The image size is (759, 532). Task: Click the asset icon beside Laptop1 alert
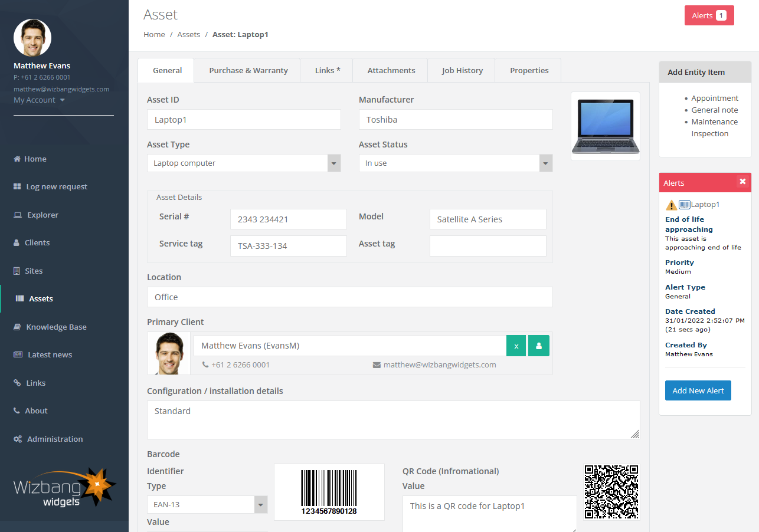coord(684,205)
